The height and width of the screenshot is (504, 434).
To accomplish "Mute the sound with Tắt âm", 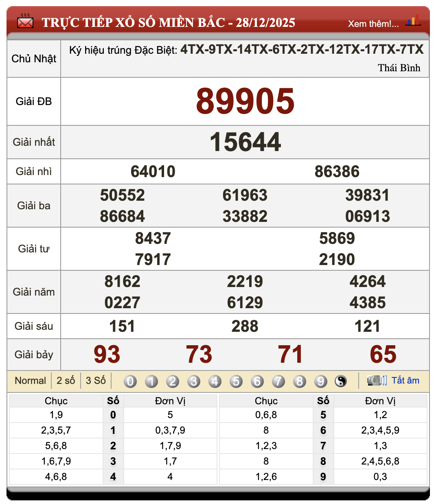I will tap(406, 380).
